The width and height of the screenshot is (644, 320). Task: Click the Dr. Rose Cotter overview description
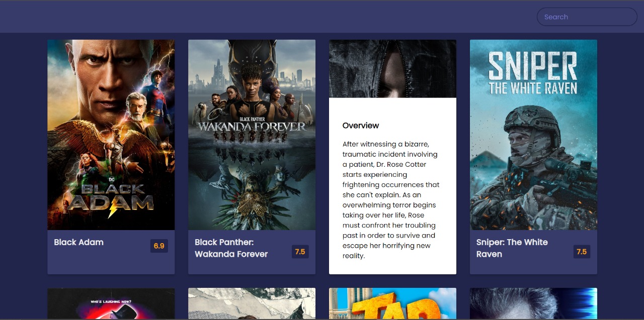tap(391, 200)
